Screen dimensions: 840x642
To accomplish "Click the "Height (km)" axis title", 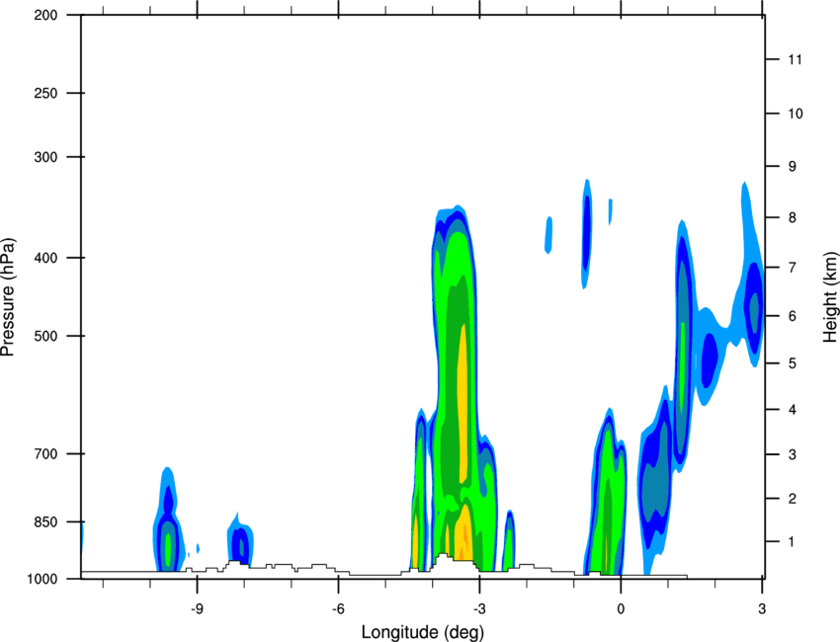I will point(830,296).
